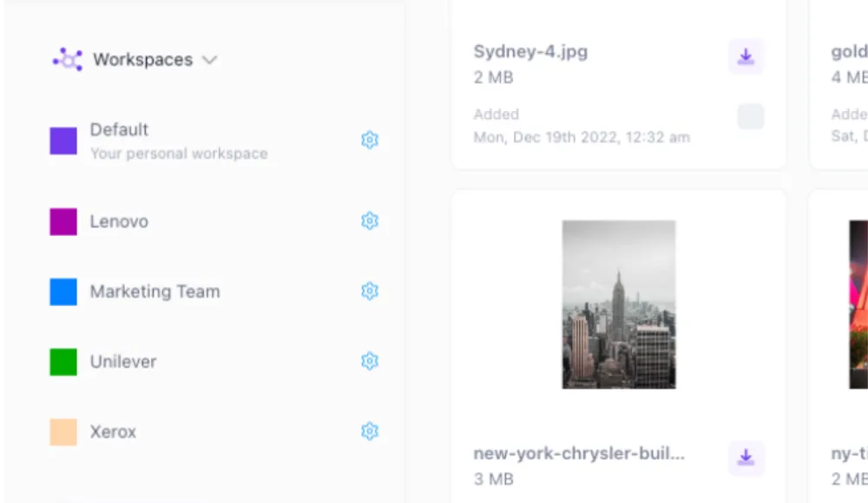The width and height of the screenshot is (868, 503).
Task: Click the blue Marketing Team color swatch
Action: coord(63,291)
